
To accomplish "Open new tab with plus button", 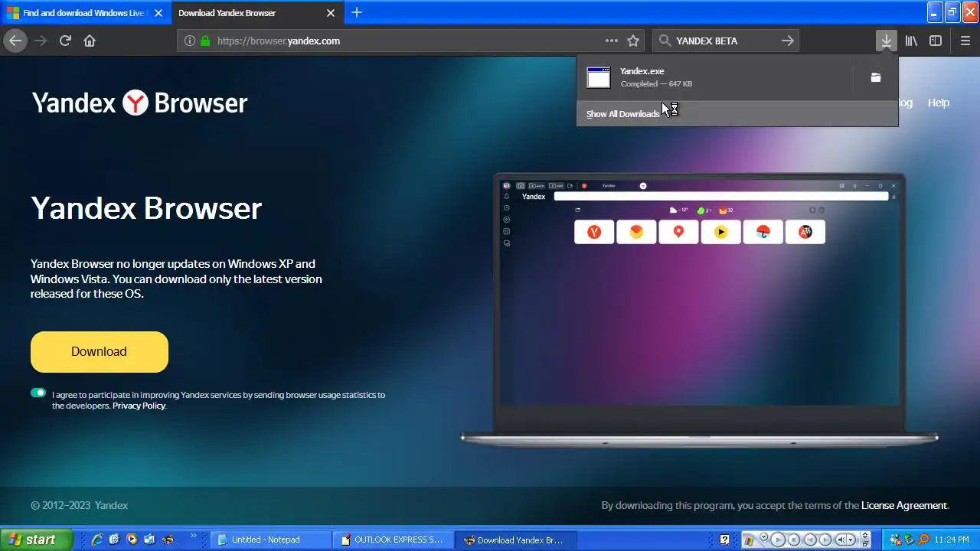I will pyautogui.click(x=357, y=12).
